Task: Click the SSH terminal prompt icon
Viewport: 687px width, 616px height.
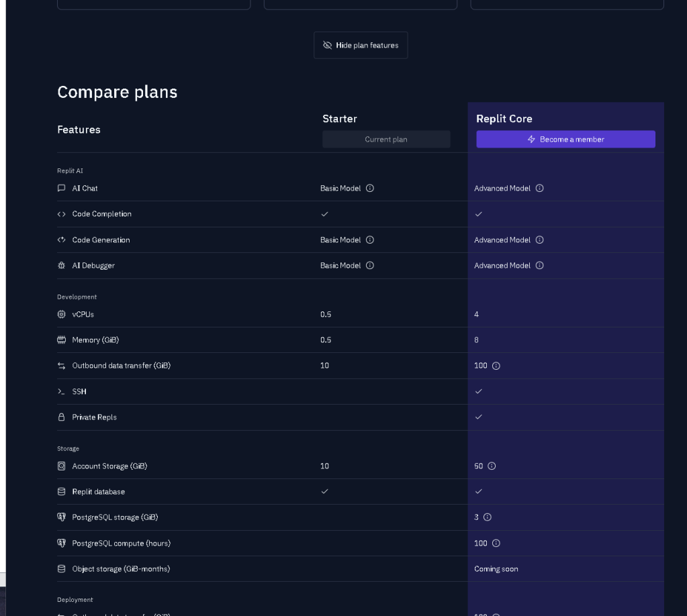Action: [61, 391]
